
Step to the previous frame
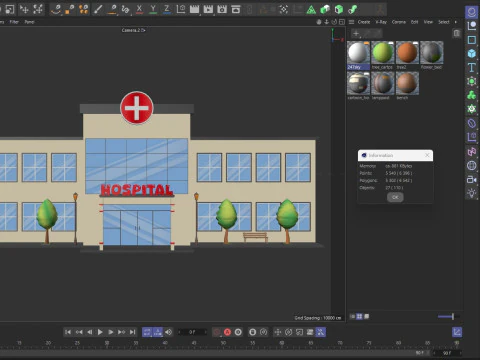pyautogui.click(x=89, y=332)
